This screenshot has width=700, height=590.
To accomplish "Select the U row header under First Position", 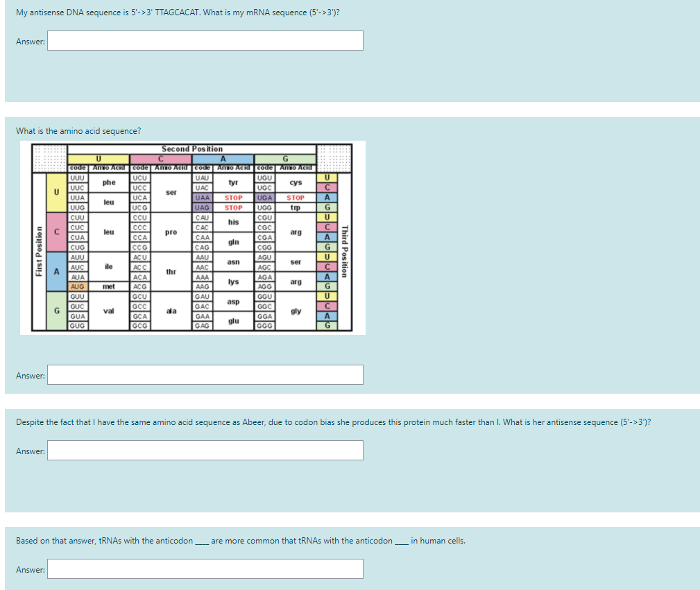I will tap(56, 191).
